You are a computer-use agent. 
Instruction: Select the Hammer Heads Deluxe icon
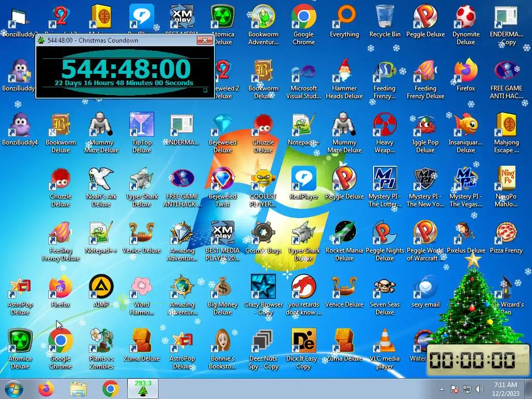coord(344,79)
